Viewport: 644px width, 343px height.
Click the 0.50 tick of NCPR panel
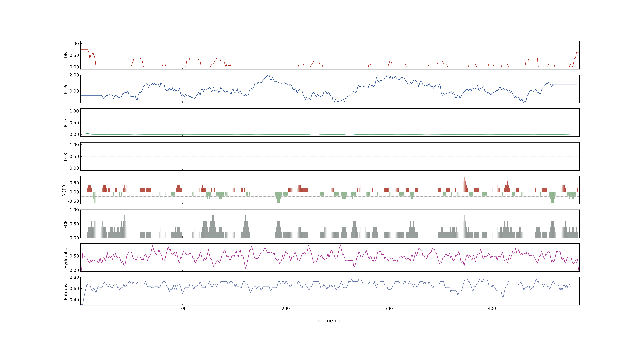point(74,183)
